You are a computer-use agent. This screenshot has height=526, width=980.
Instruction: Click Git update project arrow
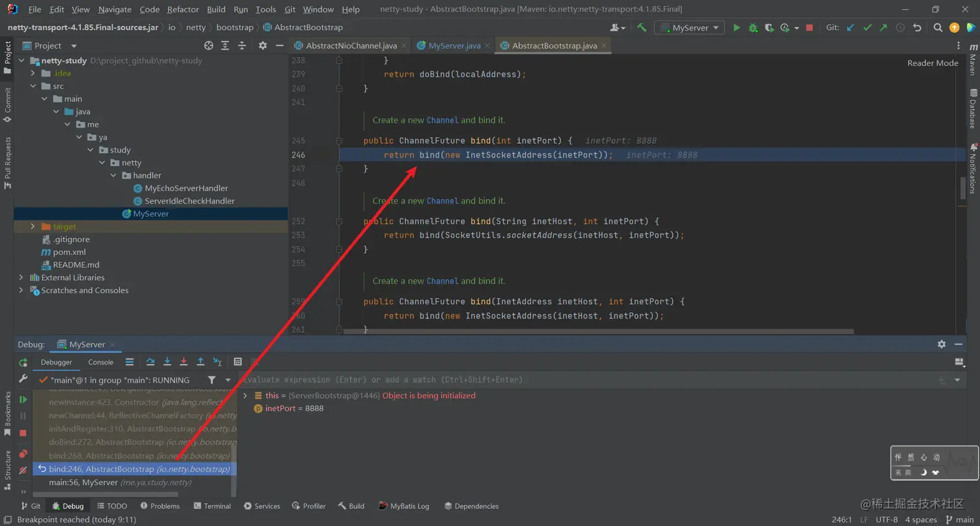click(850, 28)
